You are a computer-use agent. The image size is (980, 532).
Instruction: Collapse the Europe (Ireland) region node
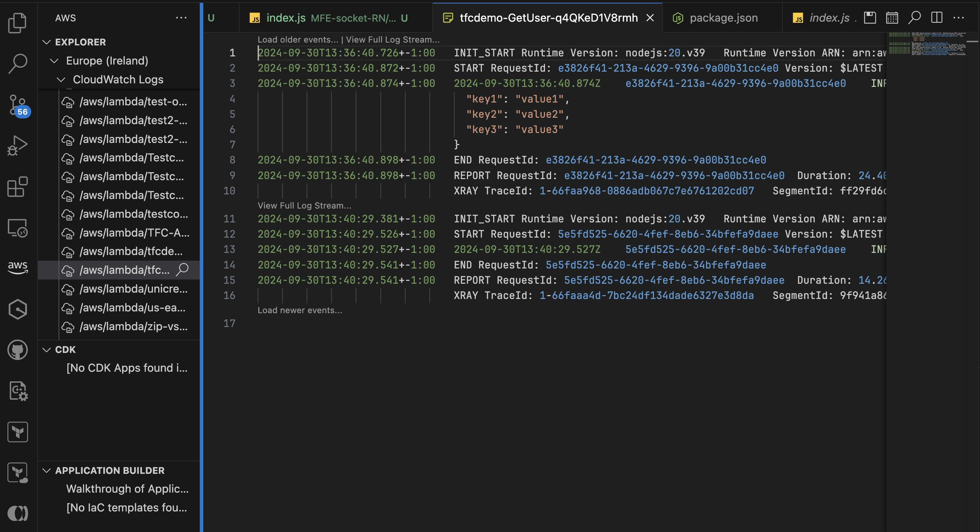click(x=54, y=60)
